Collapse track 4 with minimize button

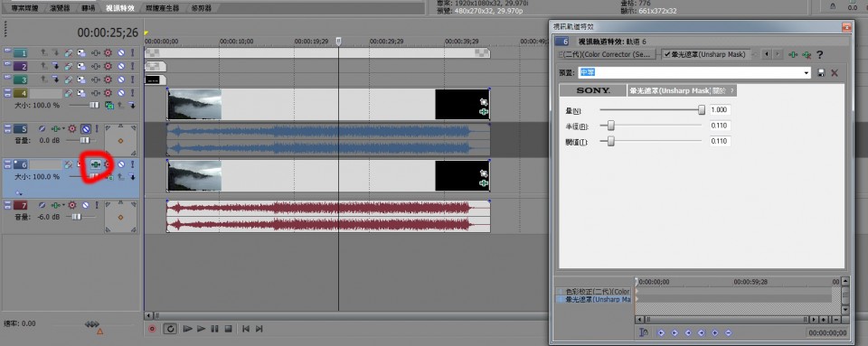click(x=8, y=90)
